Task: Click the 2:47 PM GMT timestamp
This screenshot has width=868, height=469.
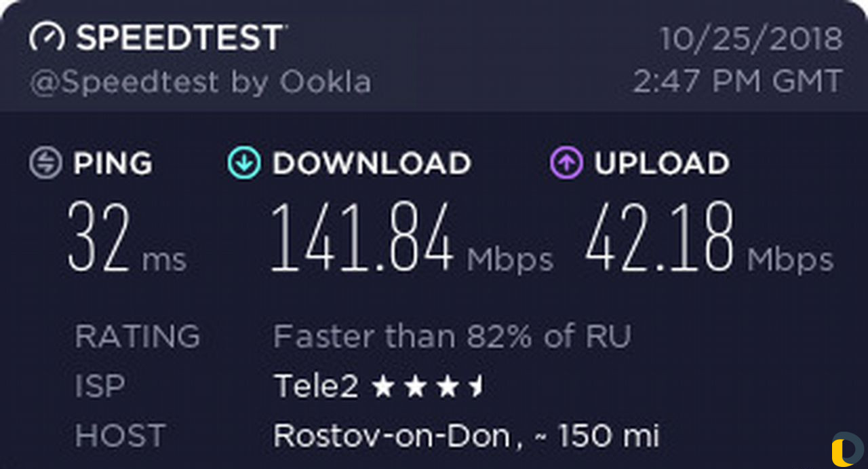Action: (x=738, y=82)
